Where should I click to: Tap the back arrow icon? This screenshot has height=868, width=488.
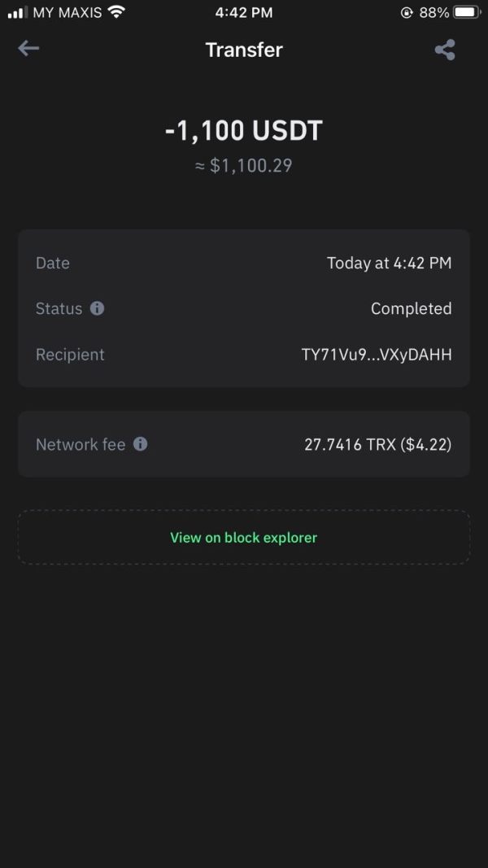tap(28, 49)
